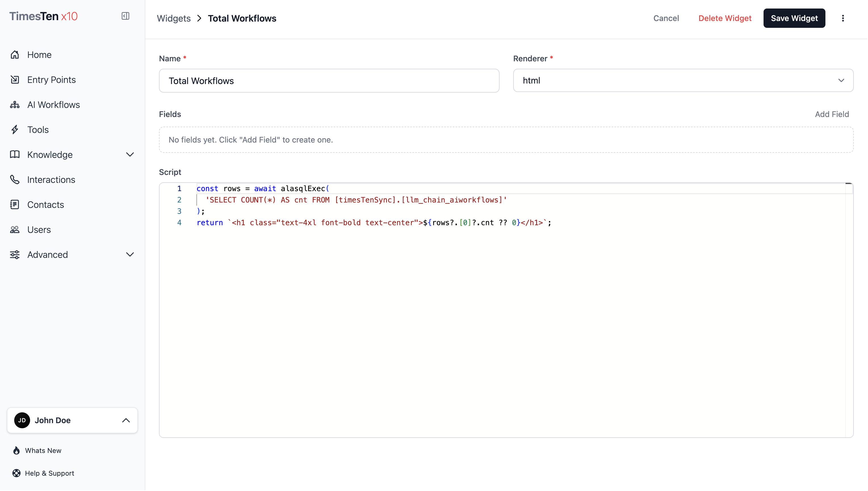This screenshot has height=491, width=868.
Task: Click the Users people icon
Action: (x=15, y=229)
